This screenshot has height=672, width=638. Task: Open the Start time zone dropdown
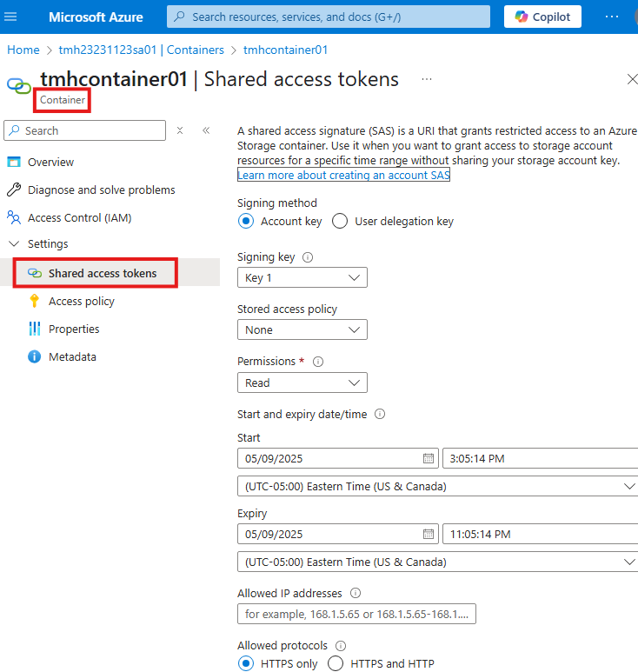click(x=438, y=487)
